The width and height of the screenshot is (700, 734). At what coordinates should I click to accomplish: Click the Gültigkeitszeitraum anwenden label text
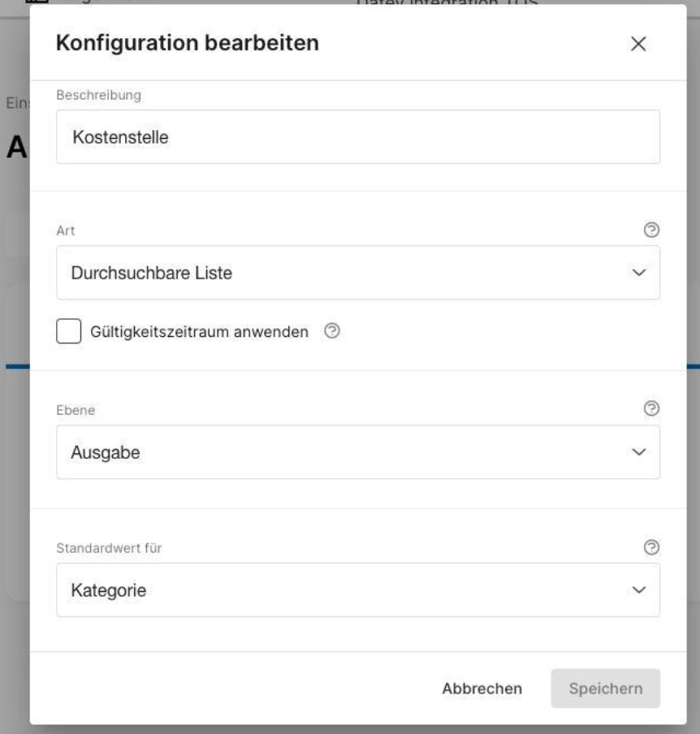pos(199,331)
